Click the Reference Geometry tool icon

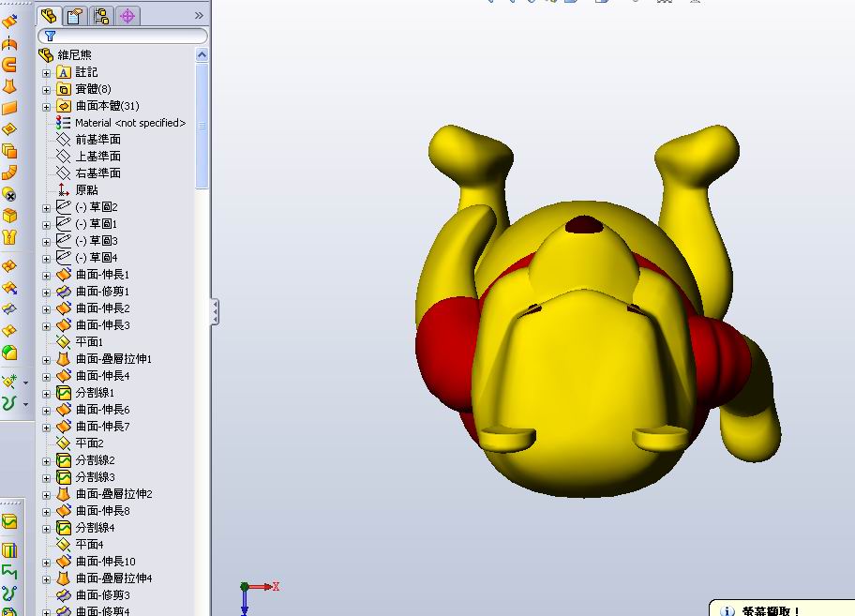coord(9,381)
